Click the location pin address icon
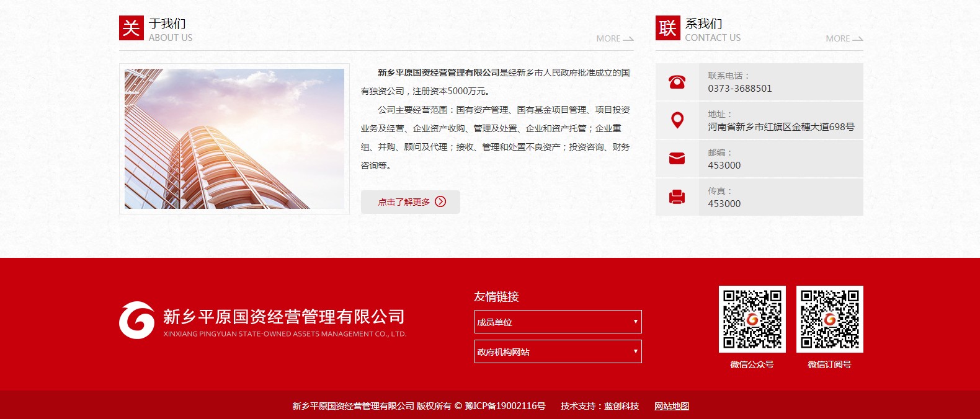Viewport: 980px width, 419px height. coord(677,120)
